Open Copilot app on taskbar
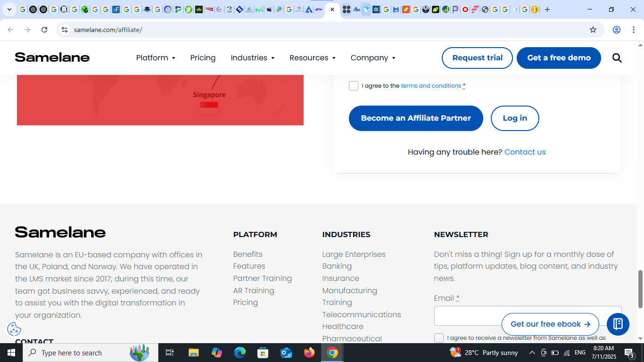644x362 pixels. [217, 353]
